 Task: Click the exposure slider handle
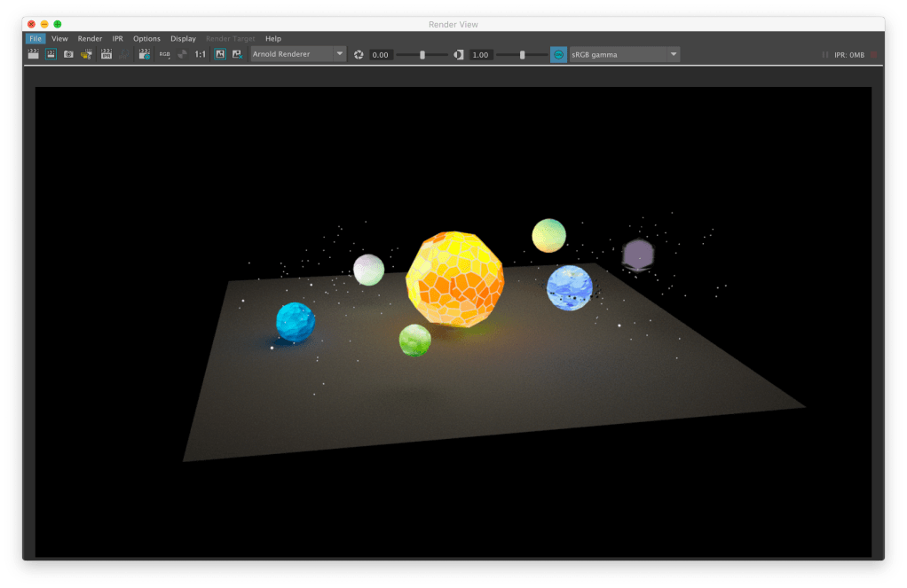tap(422, 55)
